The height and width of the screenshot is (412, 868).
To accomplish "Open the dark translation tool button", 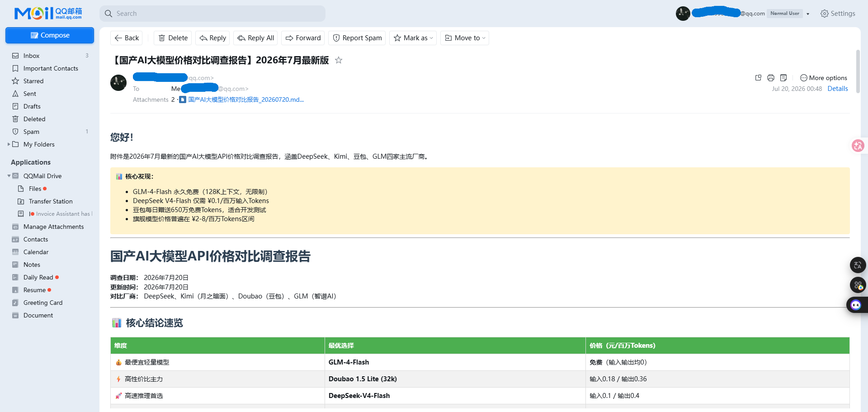I will (858, 265).
